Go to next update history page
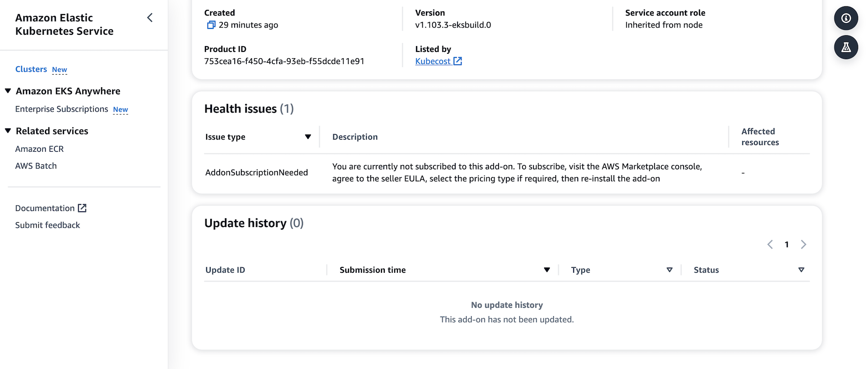 [803, 244]
